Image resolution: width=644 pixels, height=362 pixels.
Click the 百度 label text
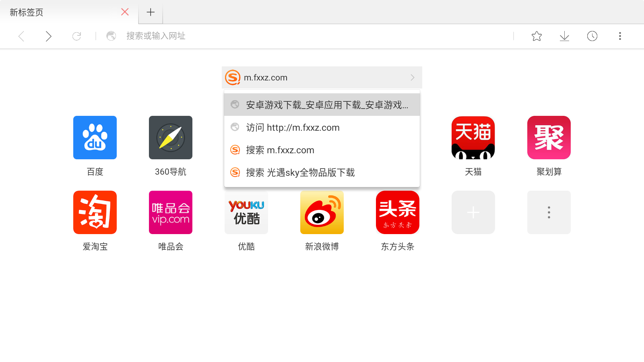pyautogui.click(x=95, y=172)
